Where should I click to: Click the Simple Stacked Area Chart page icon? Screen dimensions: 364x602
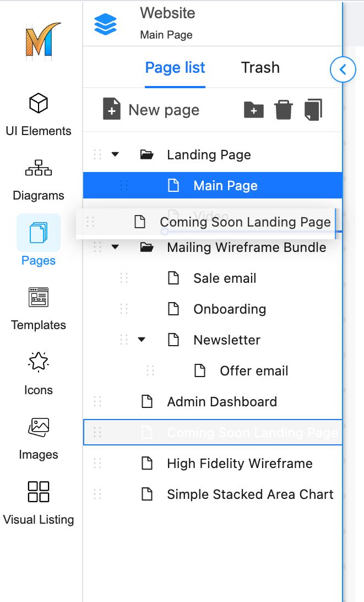pyautogui.click(x=147, y=494)
